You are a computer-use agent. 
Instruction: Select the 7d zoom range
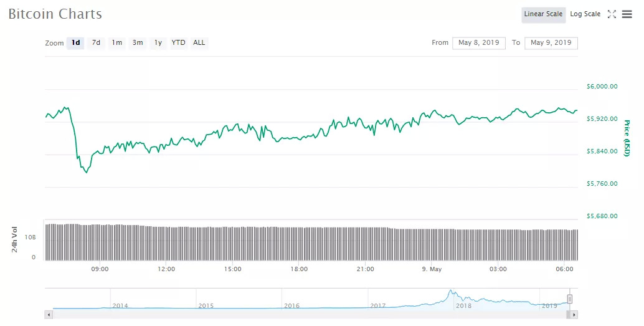pyautogui.click(x=96, y=43)
